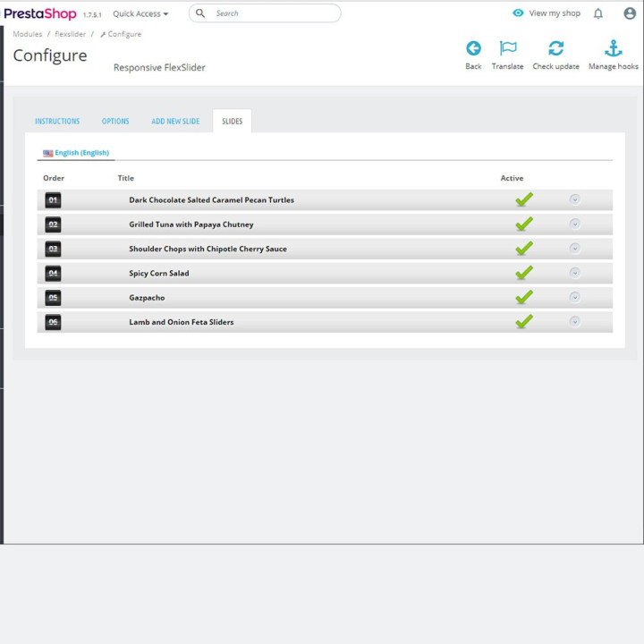Image resolution: width=644 pixels, height=644 pixels.
Task: Disable the Grilled Tuna with Papaya Chutney slide
Action: [524, 225]
